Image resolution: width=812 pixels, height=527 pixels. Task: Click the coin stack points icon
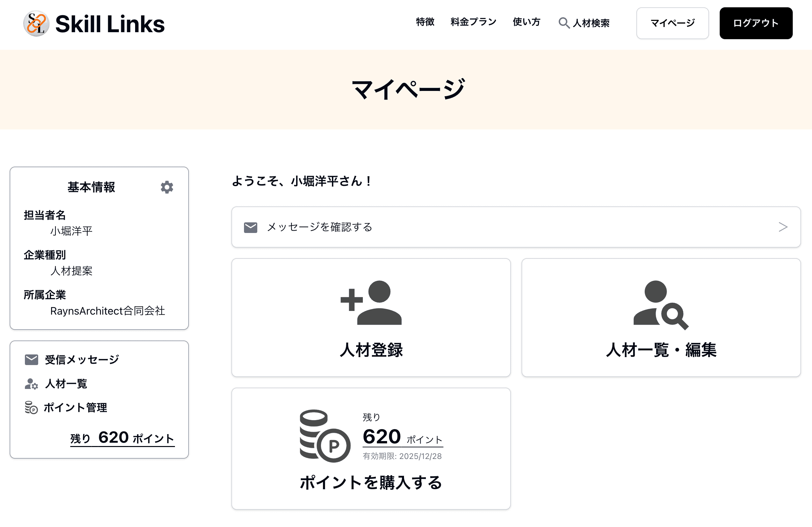click(324, 436)
